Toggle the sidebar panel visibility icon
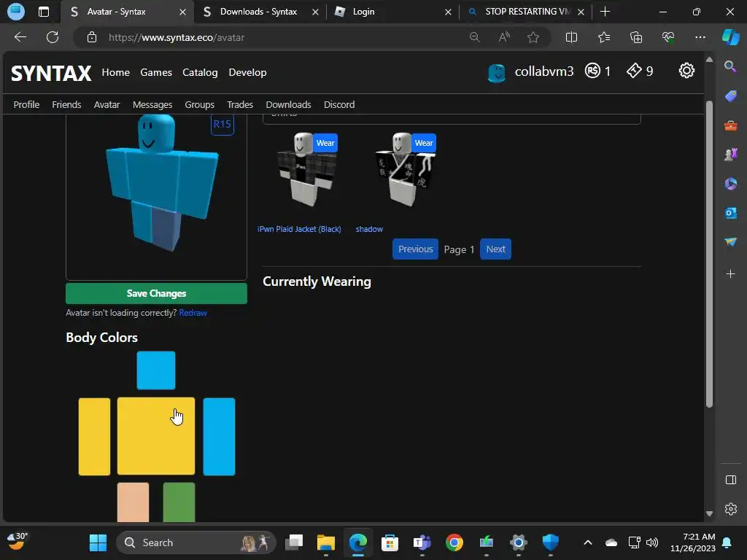 pyautogui.click(x=730, y=480)
